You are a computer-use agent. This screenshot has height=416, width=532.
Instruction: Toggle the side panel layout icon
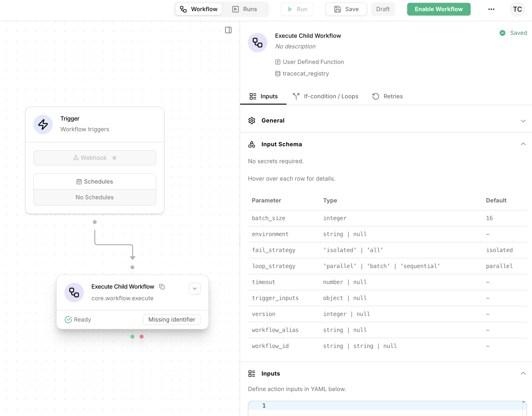[228, 30]
